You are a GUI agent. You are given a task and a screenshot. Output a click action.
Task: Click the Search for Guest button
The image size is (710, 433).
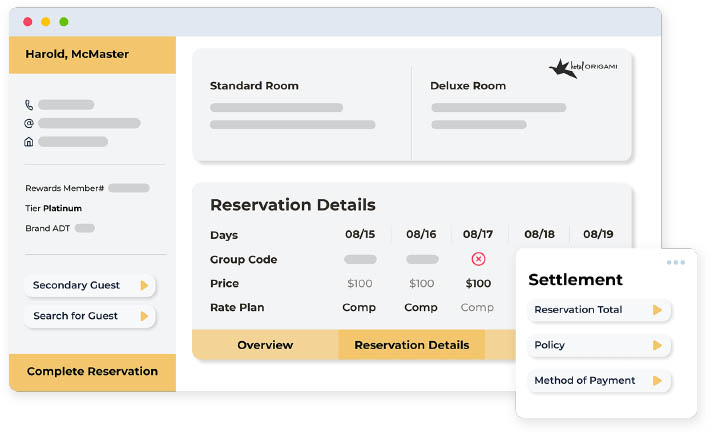pos(90,316)
